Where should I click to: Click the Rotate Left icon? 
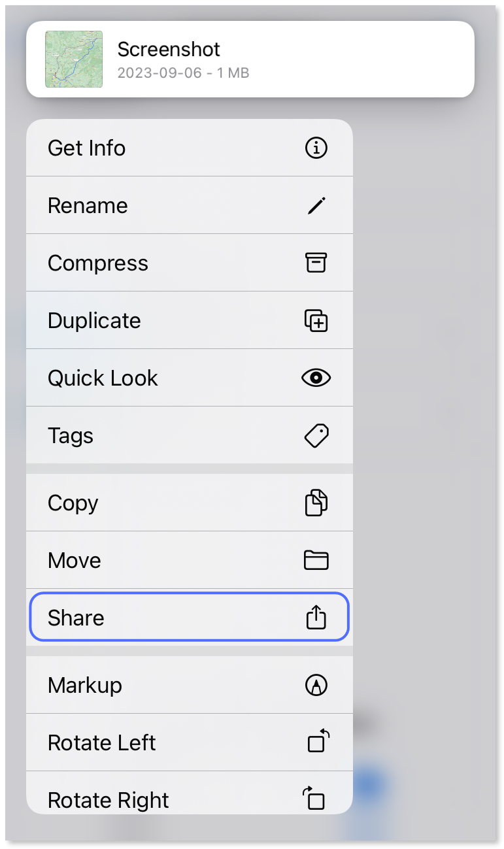[x=316, y=742]
